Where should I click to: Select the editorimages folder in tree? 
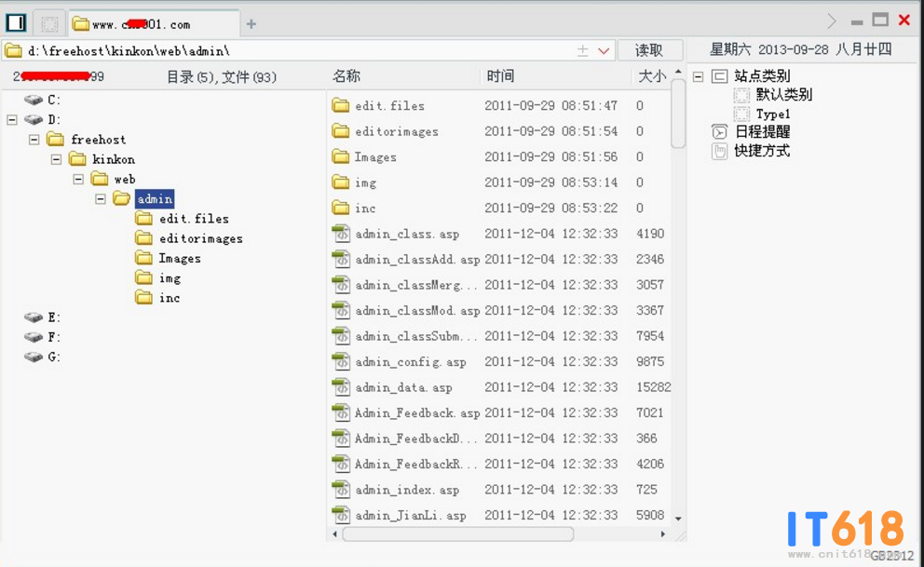(200, 238)
